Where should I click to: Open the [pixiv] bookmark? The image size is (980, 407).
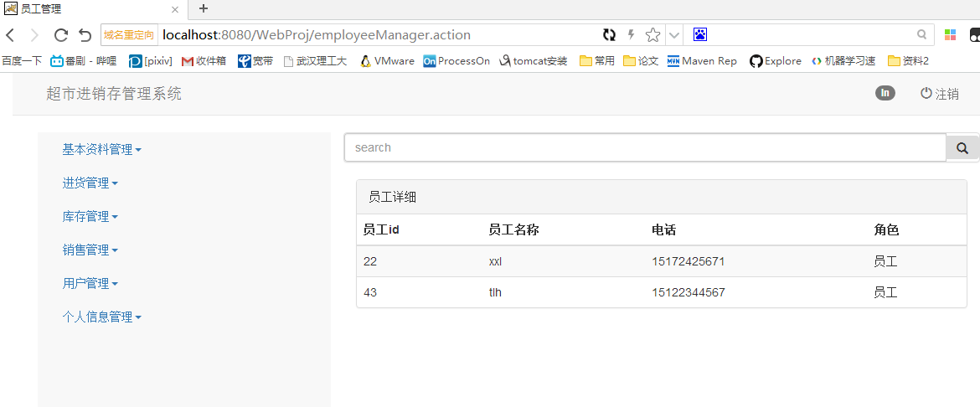click(150, 60)
